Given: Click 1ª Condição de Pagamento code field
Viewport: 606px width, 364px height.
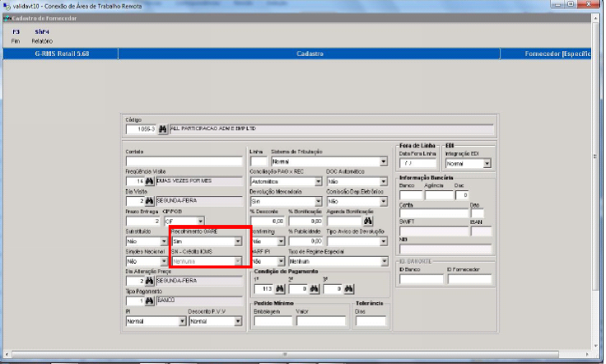Looking at the screenshot, I should pos(263,289).
